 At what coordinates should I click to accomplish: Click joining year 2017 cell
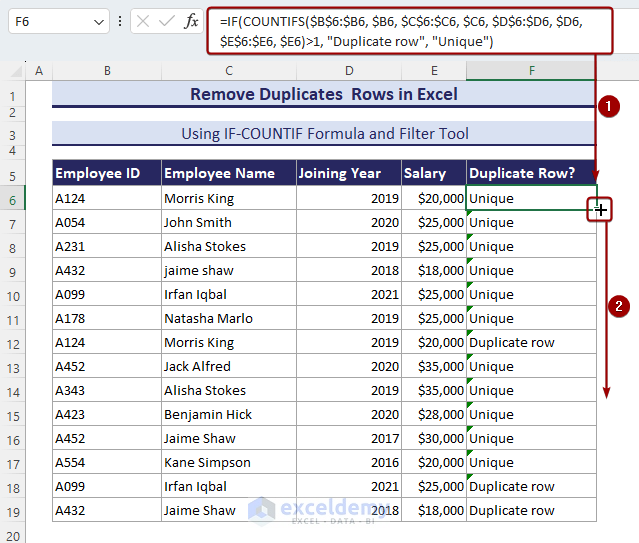(349, 439)
